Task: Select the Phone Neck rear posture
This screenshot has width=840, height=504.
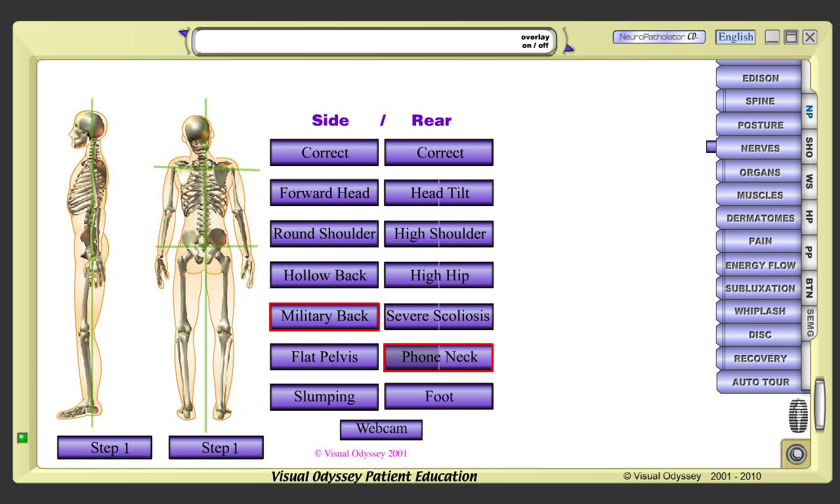Action: coord(438,357)
